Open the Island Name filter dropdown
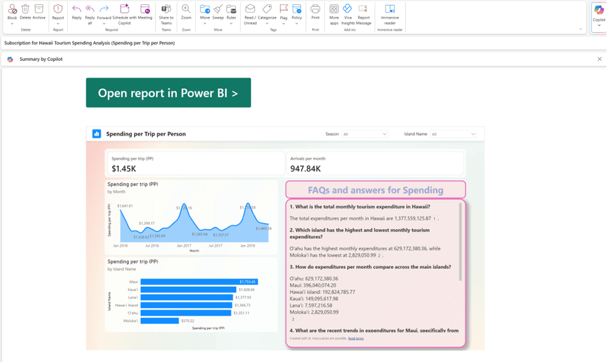Viewport: 609px width, 364px height. 453,134
